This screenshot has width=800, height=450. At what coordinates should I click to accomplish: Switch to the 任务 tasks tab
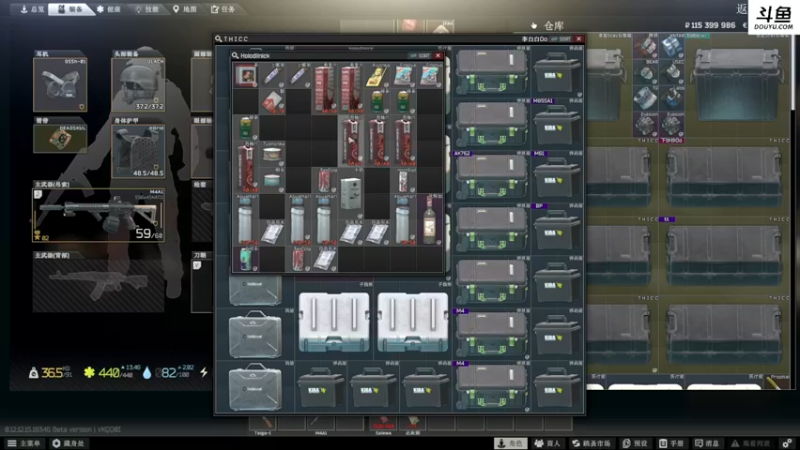pos(223,9)
